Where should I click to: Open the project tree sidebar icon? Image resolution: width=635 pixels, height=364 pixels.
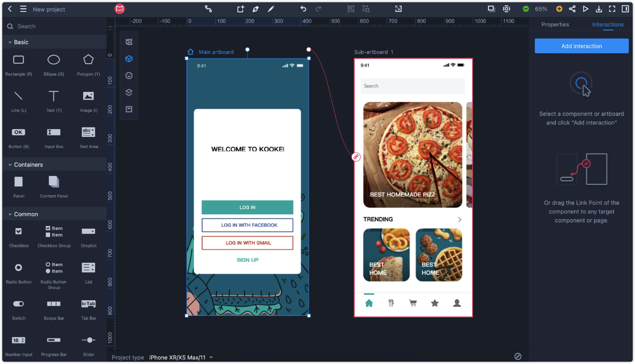click(129, 42)
